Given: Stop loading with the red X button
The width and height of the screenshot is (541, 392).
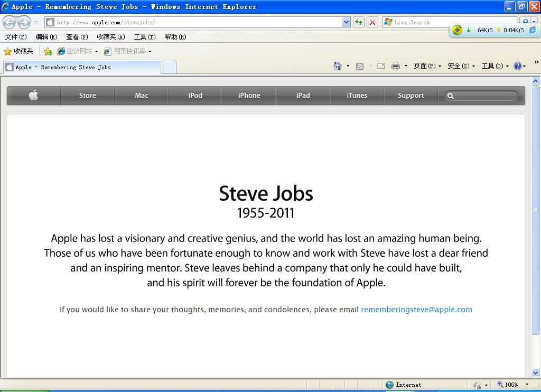Looking at the screenshot, I should pyautogui.click(x=372, y=22).
